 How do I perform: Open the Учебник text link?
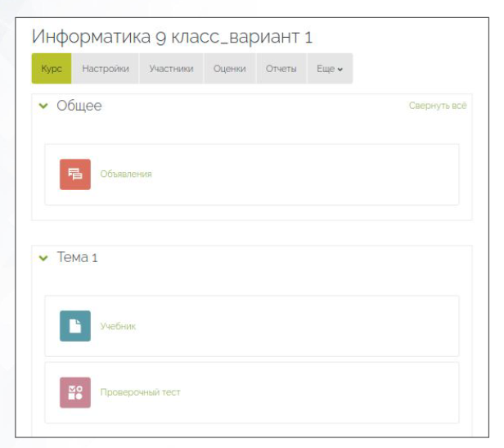118,326
